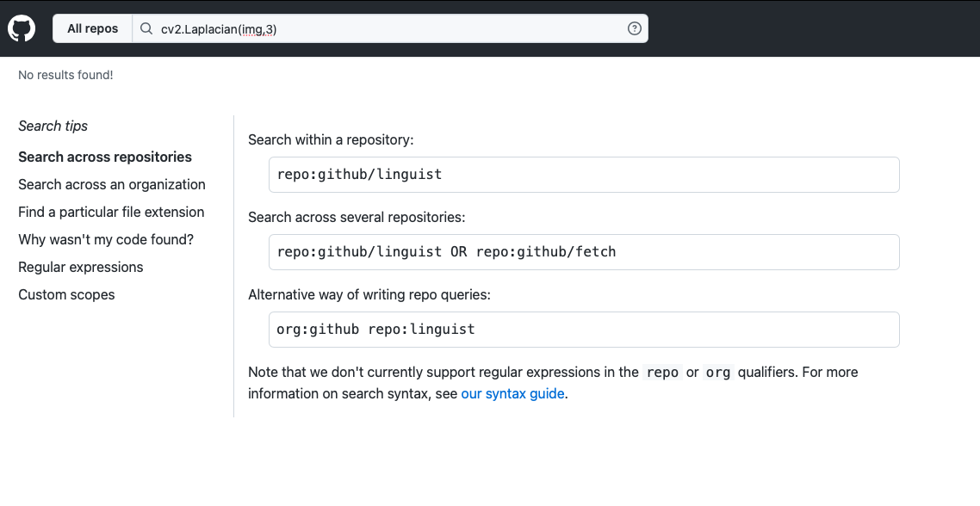Click the inline "repo" qualifier label
This screenshot has width=980, height=506.
[662, 372]
